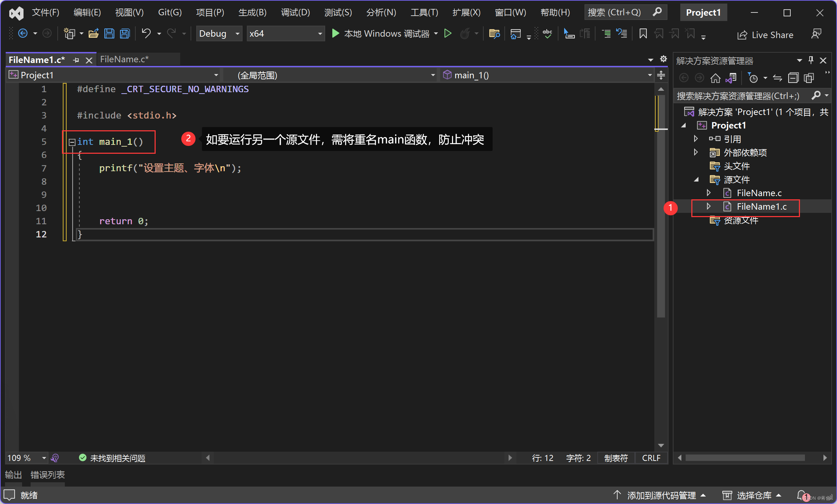Sync with active document icon
837x504 pixels.
tap(778, 78)
